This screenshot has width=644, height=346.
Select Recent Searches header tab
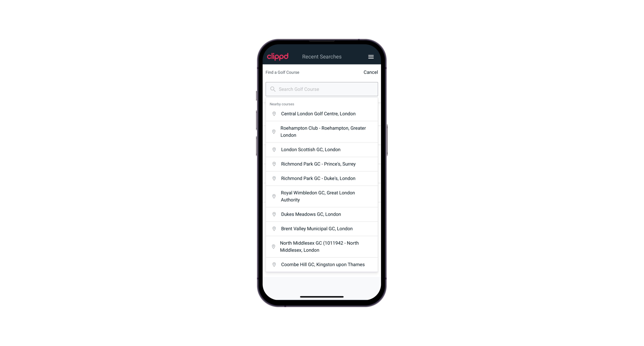322,57
